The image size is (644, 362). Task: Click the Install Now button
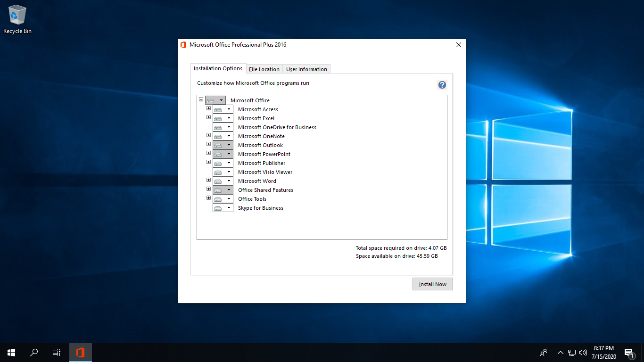433,284
